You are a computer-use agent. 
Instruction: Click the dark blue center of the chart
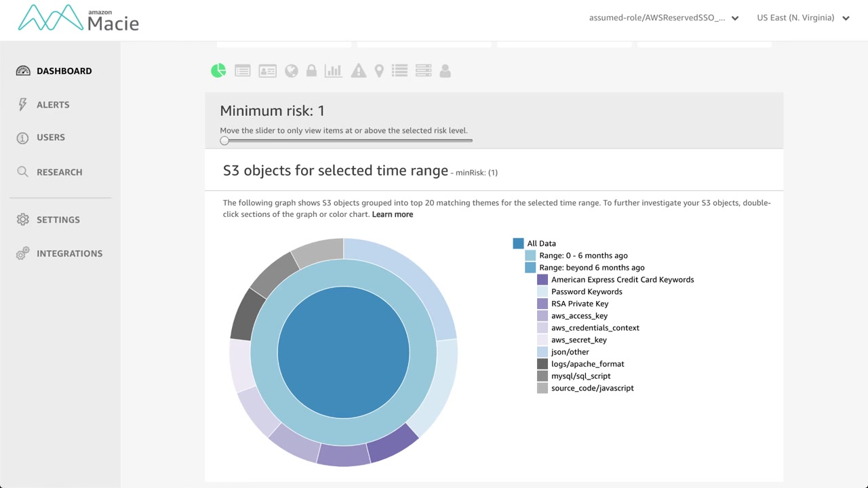(344, 352)
